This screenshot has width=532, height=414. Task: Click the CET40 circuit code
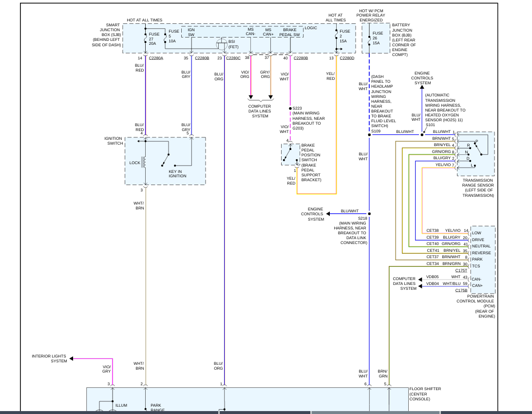[x=433, y=244]
